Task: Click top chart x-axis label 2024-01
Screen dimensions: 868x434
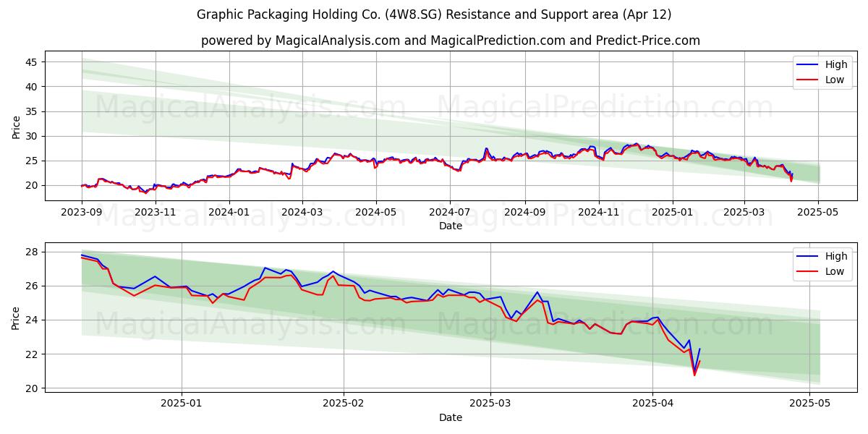Action: (229, 212)
